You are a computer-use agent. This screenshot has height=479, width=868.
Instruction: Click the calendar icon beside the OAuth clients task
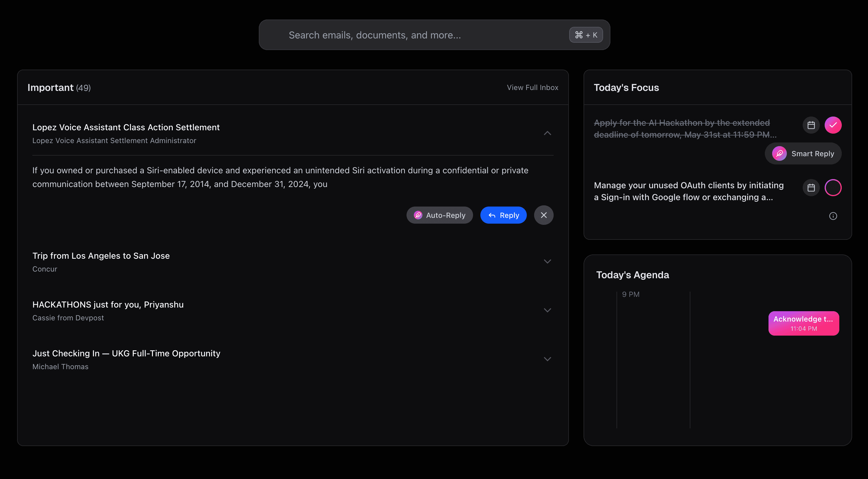812,188
